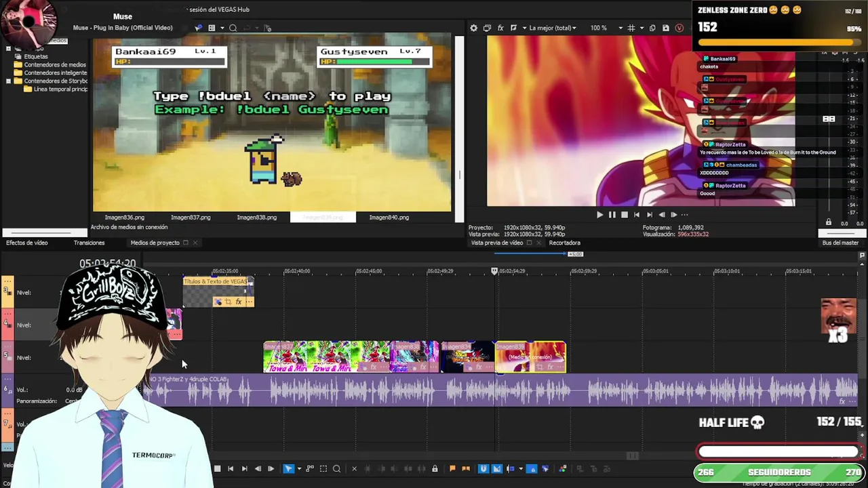This screenshot has height=488, width=868.
Task: Expand the overlay grid options arrow
Action: 640,28
